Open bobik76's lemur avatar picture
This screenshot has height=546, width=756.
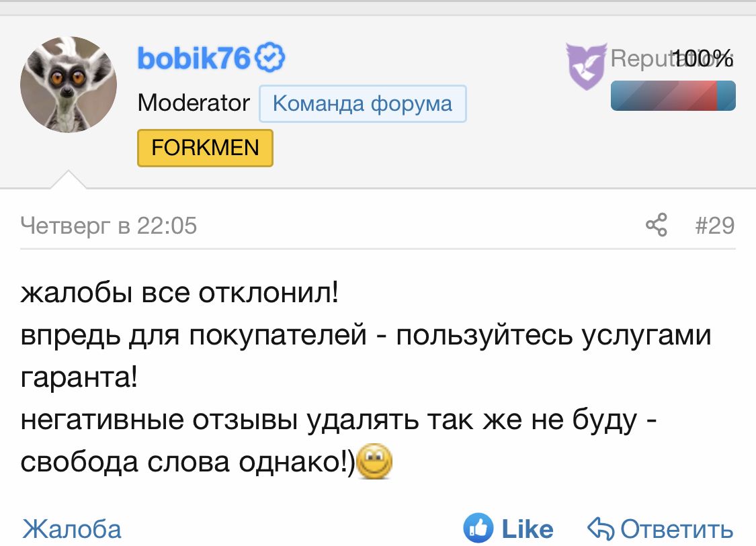pos(69,85)
